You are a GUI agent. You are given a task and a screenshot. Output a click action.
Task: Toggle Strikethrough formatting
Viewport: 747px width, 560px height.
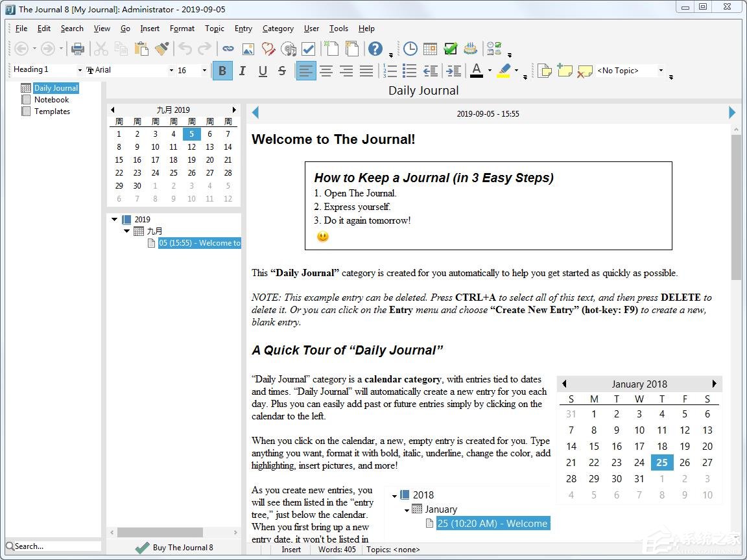[x=282, y=71]
